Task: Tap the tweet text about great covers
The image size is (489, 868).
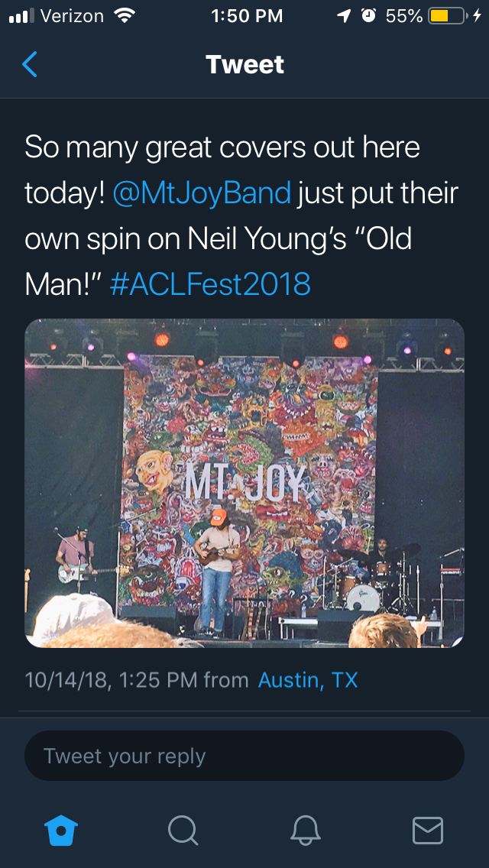Action: click(222, 147)
